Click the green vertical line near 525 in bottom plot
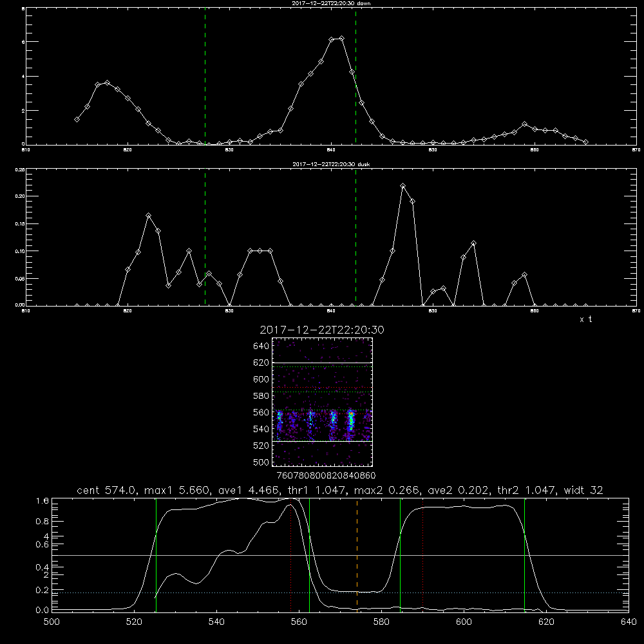Screen dimensions: 644x644 pos(156,554)
